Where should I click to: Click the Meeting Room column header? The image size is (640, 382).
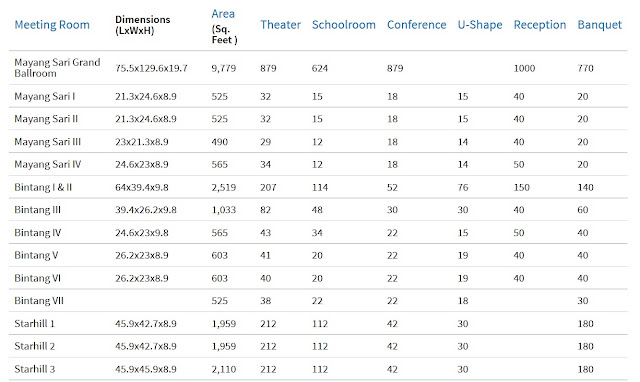pos(52,25)
